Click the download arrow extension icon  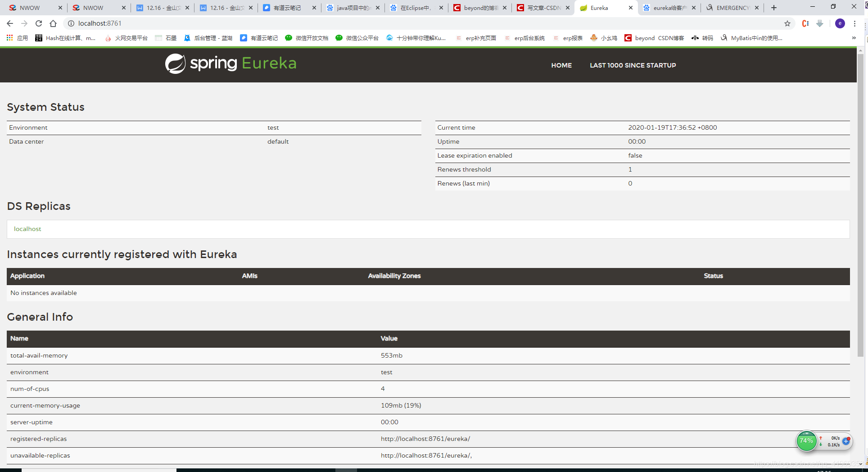click(820, 23)
